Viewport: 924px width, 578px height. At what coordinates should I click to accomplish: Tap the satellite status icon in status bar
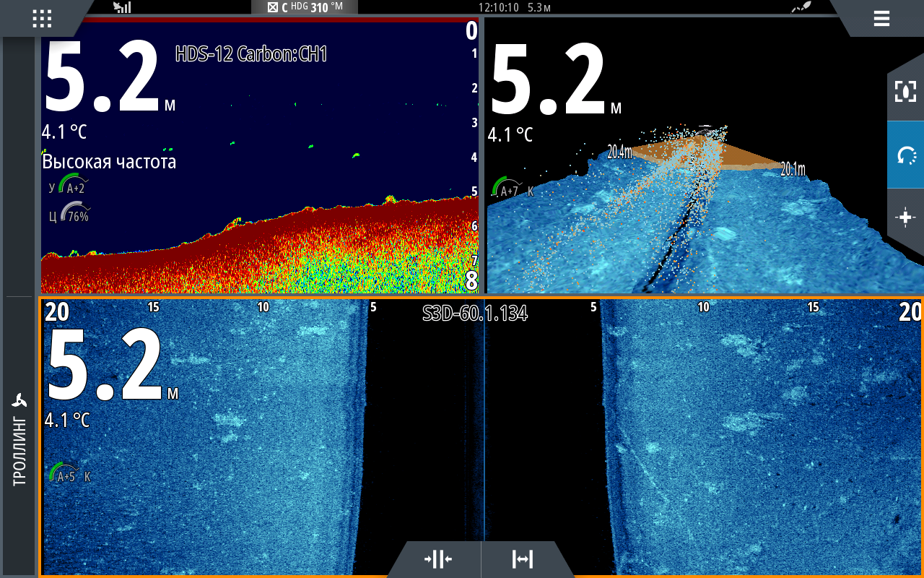coord(801,7)
